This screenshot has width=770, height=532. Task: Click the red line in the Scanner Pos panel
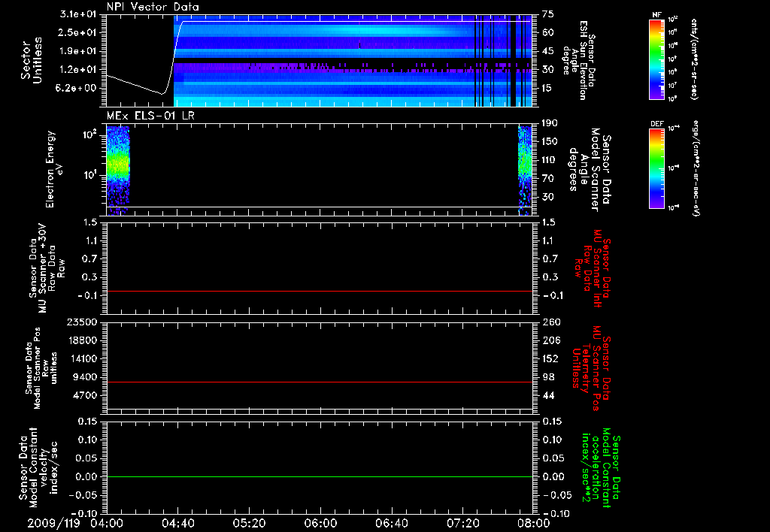319,382
